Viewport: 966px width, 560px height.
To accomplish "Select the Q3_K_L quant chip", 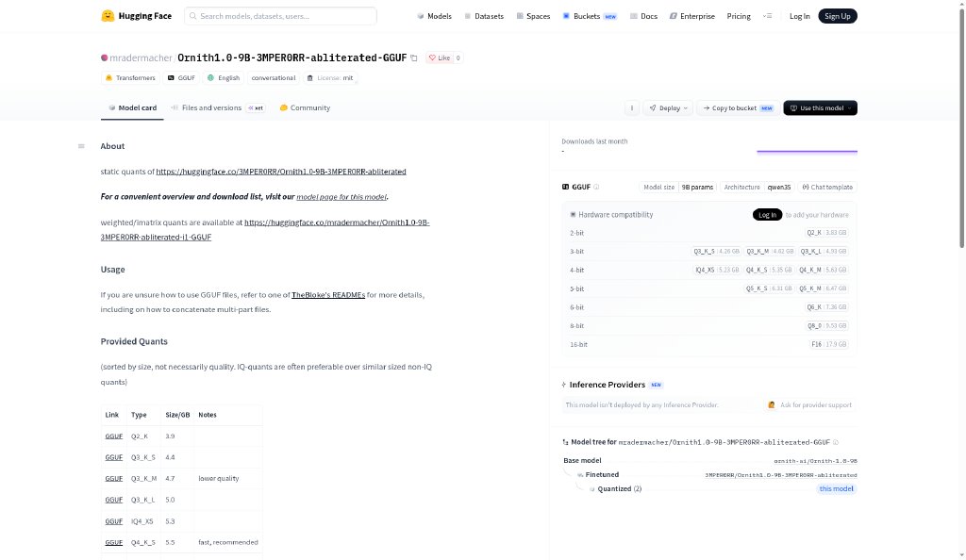I will pyautogui.click(x=823, y=251).
